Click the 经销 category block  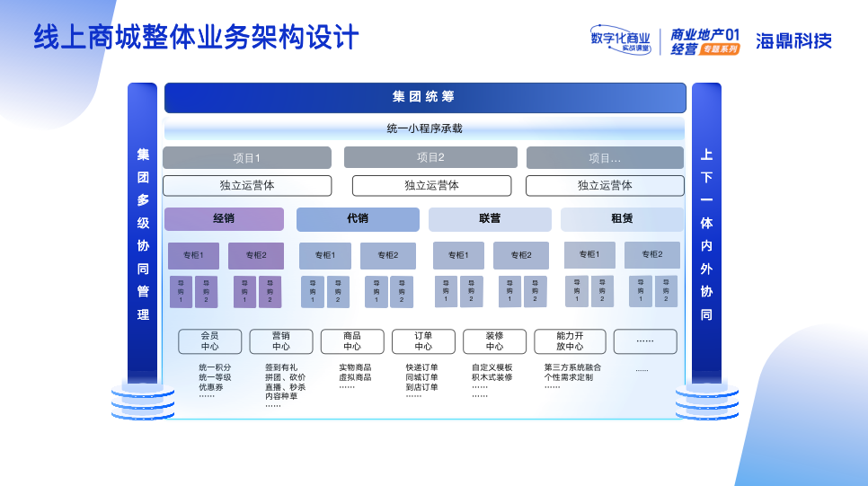tap(224, 219)
